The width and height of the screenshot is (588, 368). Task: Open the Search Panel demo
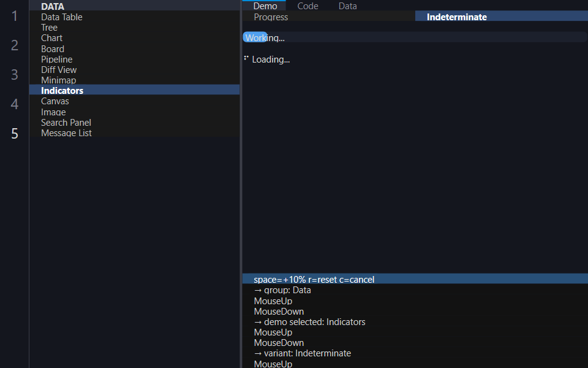134,123
